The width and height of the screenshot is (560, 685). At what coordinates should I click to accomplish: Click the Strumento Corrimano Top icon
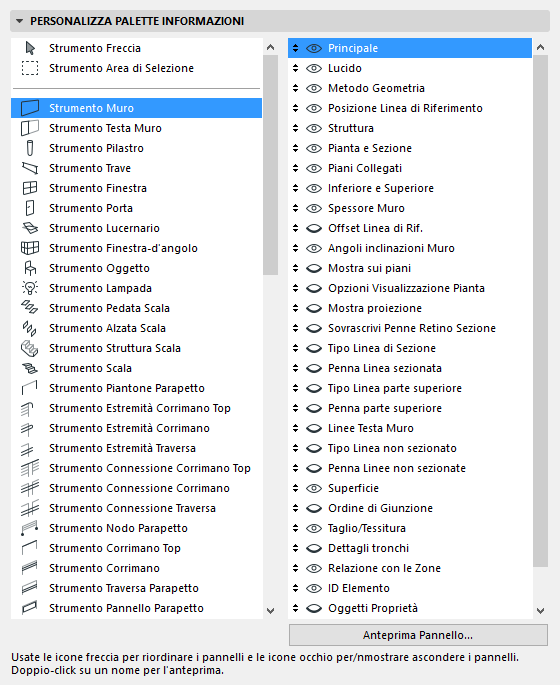click(x=30, y=548)
